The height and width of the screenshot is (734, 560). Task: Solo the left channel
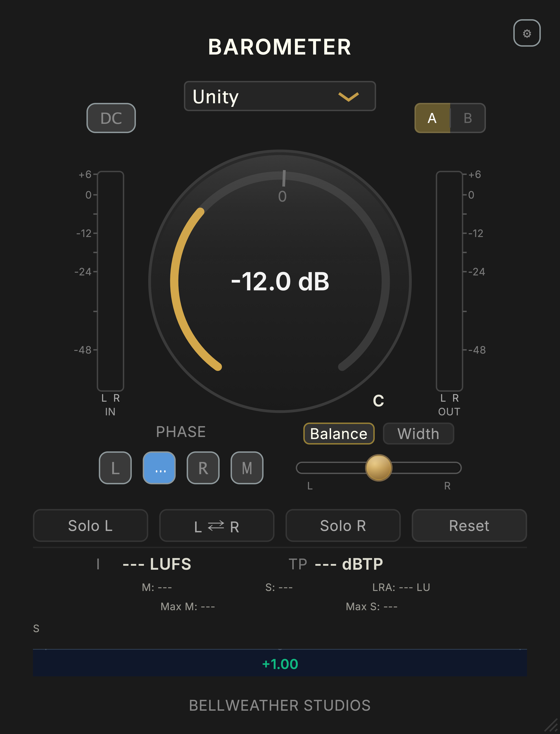(90, 525)
